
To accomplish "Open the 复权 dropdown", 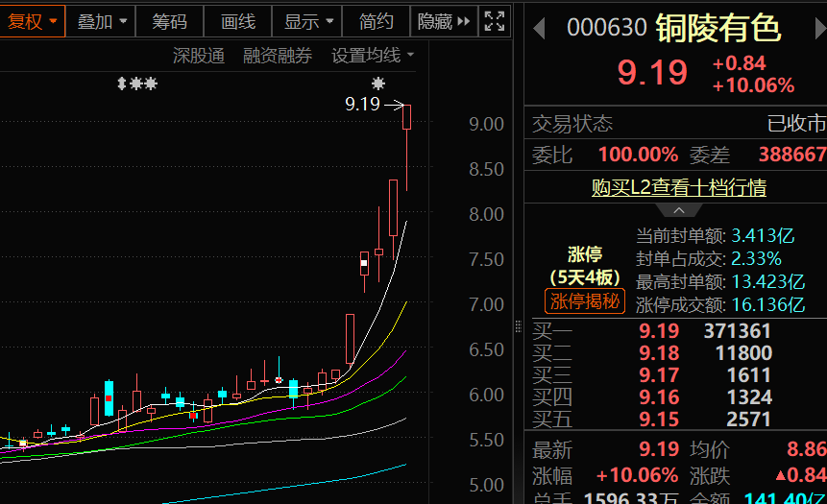I will pos(32,22).
